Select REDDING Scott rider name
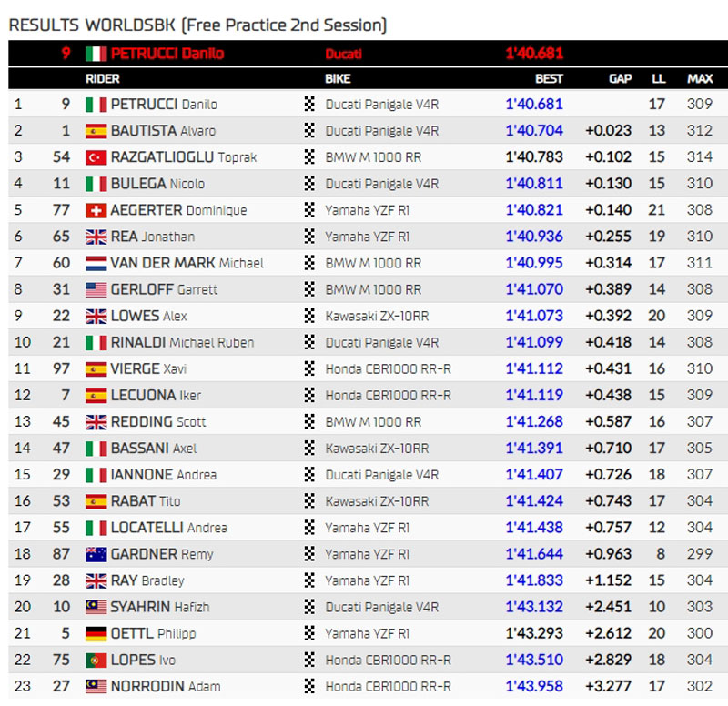The image size is (728, 706). [x=158, y=421]
